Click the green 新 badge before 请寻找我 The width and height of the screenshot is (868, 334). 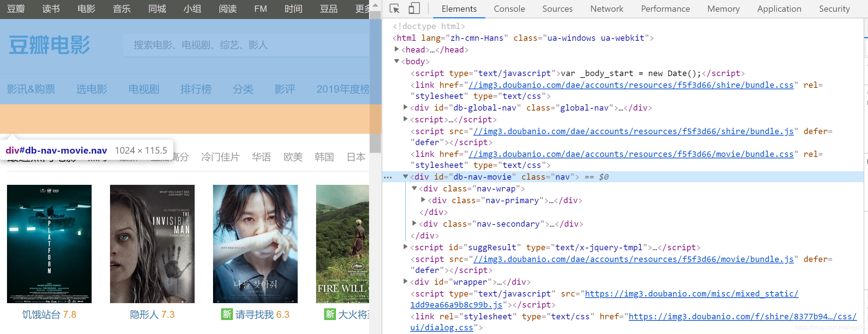pos(227,314)
